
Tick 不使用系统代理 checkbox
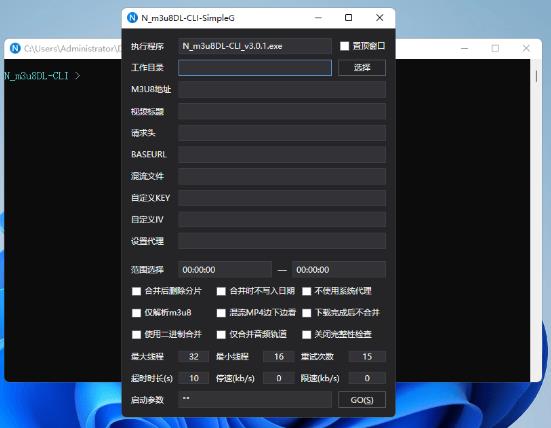coord(306,291)
